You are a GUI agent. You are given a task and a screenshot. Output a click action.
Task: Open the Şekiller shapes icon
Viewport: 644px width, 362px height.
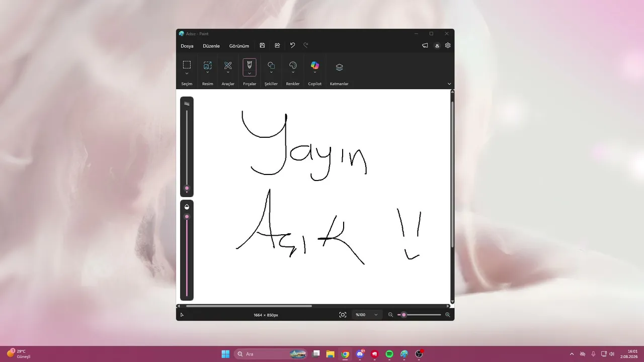coord(271,65)
